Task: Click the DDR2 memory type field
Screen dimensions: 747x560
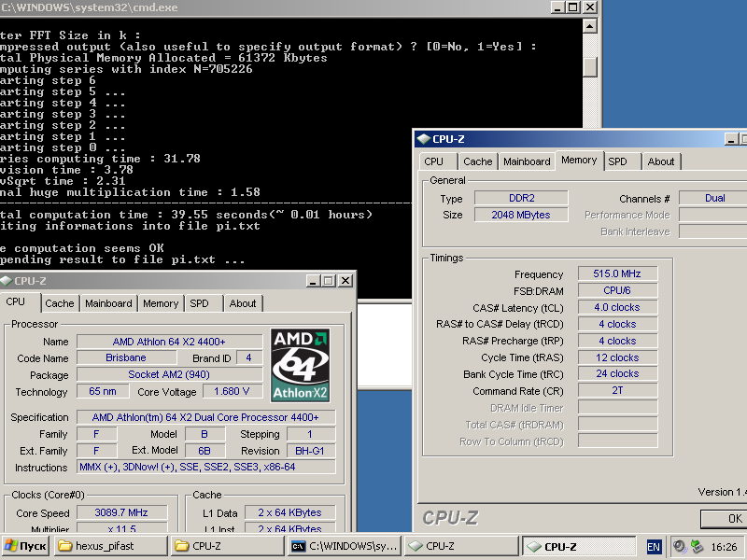Action: point(521,198)
